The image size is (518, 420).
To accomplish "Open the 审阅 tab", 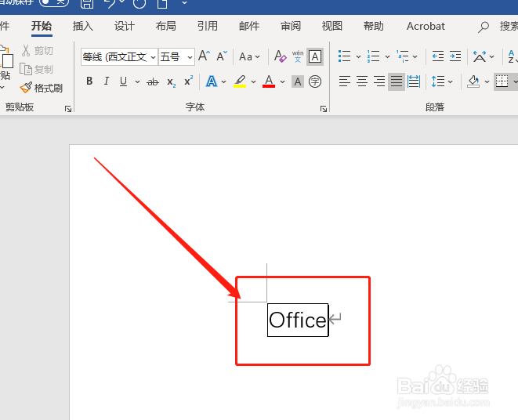I will [291, 26].
